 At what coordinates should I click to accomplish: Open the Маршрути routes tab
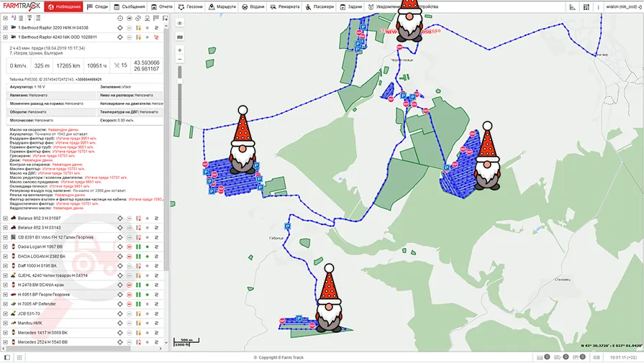(222, 6)
